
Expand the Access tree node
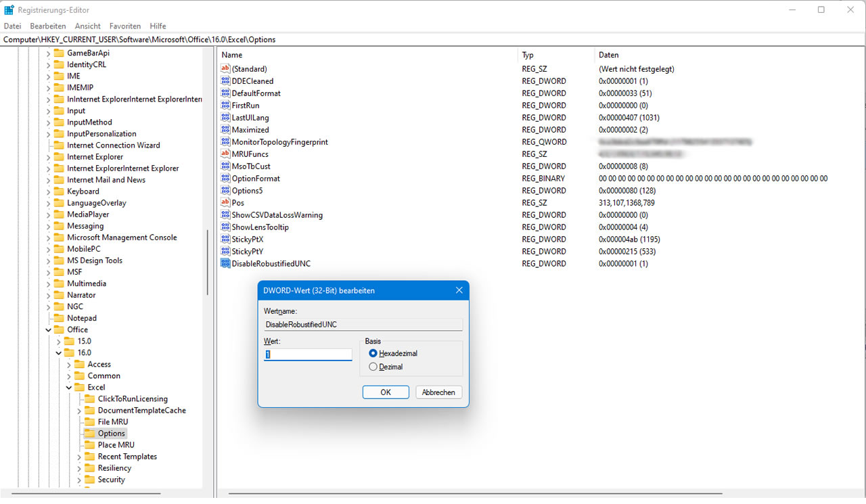68,365
